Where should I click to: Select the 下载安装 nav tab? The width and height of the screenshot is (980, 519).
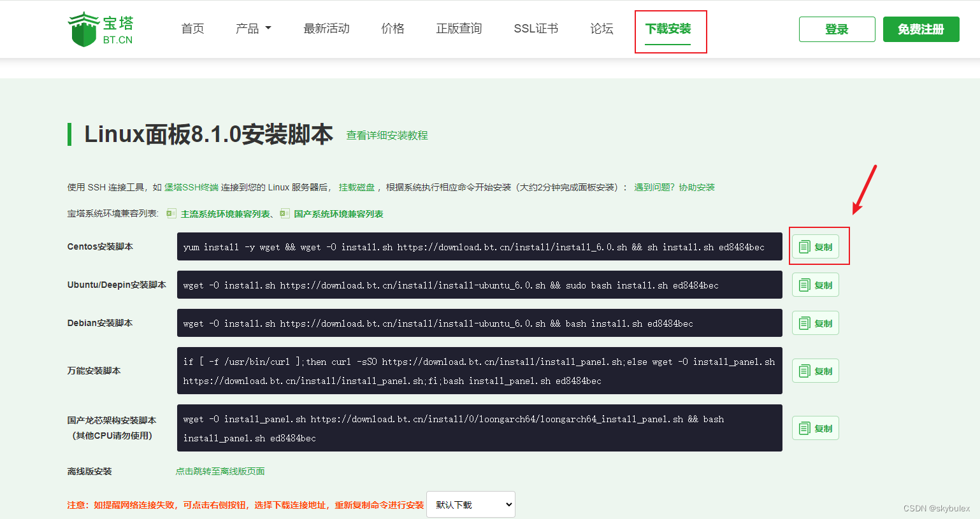tap(668, 29)
